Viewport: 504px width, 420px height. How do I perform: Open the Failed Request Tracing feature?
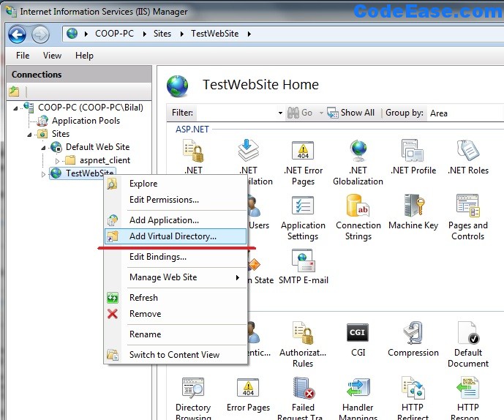pos(303,398)
